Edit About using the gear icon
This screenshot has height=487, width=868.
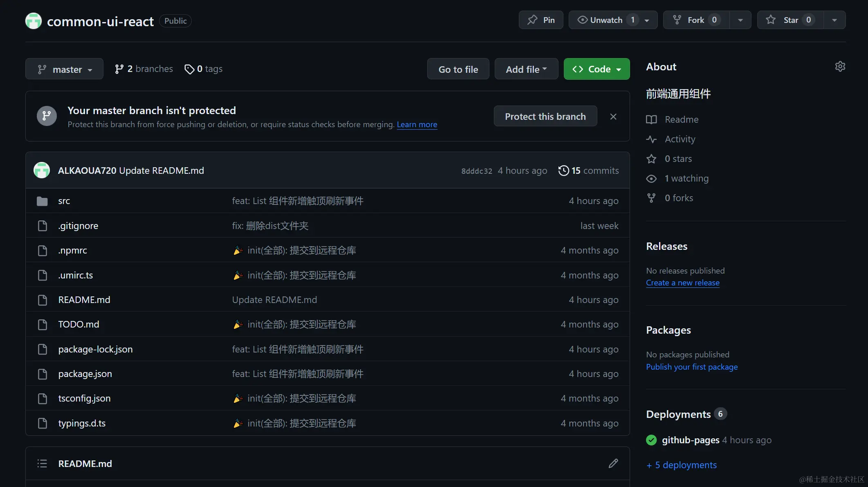tap(840, 66)
